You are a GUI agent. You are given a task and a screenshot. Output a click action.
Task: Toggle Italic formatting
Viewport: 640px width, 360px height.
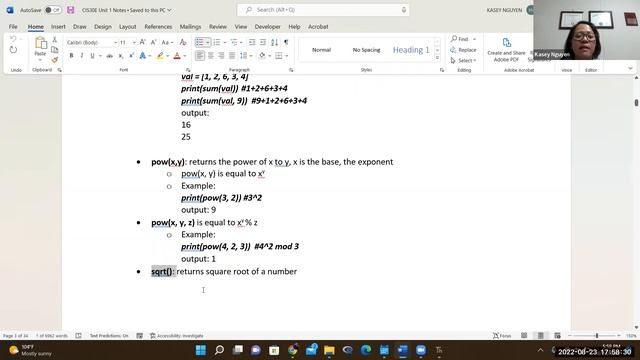(82, 56)
